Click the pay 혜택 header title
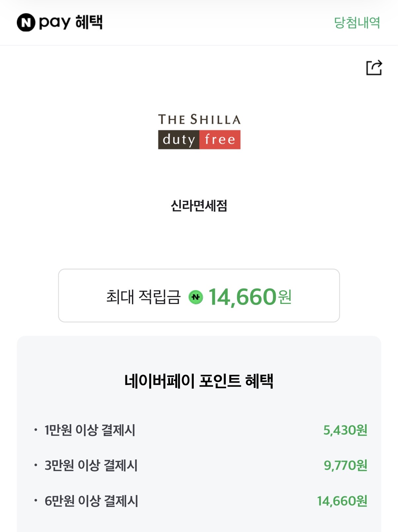Image resolution: width=398 pixels, height=532 pixels. tap(71, 22)
